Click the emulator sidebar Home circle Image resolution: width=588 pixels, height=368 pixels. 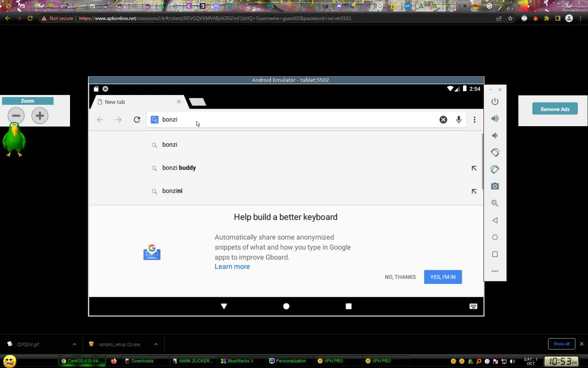pos(495,237)
